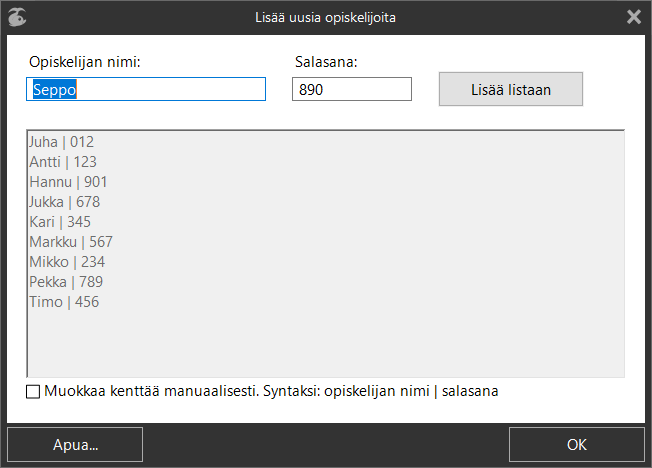Select the Jukka | 678 list entry
Image resolution: width=652 pixels, height=468 pixels.
tap(64, 202)
